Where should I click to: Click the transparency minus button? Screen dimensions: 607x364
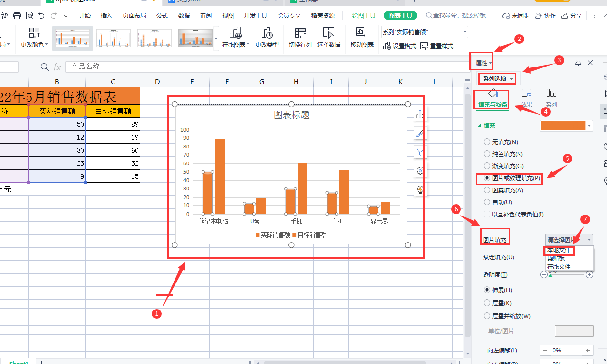pos(544,274)
